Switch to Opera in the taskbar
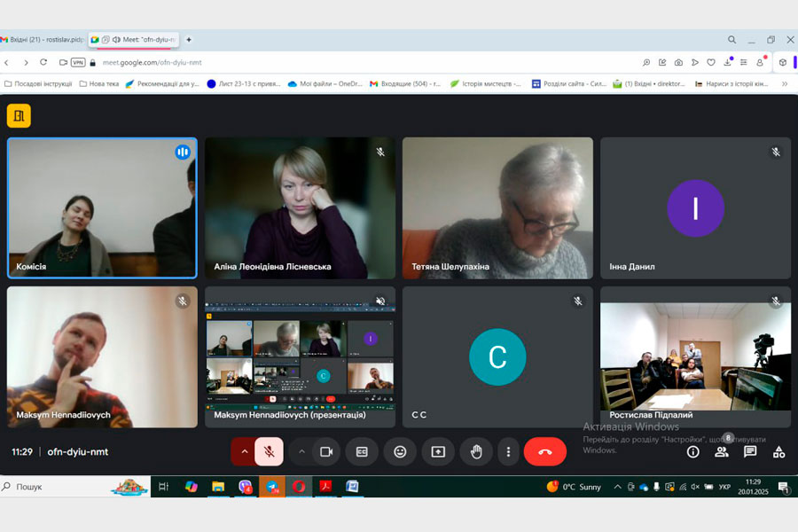The width and height of the screenshot is (798, 532). pos(299,487)
